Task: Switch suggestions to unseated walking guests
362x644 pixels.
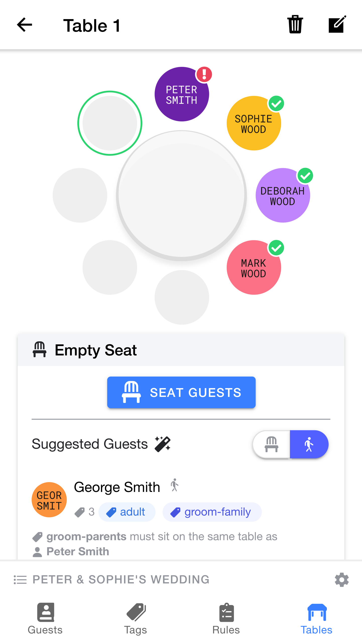Action: tap(309, 444)
